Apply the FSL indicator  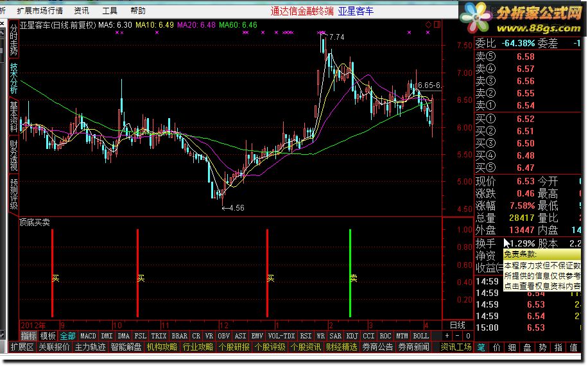[140, 336]
